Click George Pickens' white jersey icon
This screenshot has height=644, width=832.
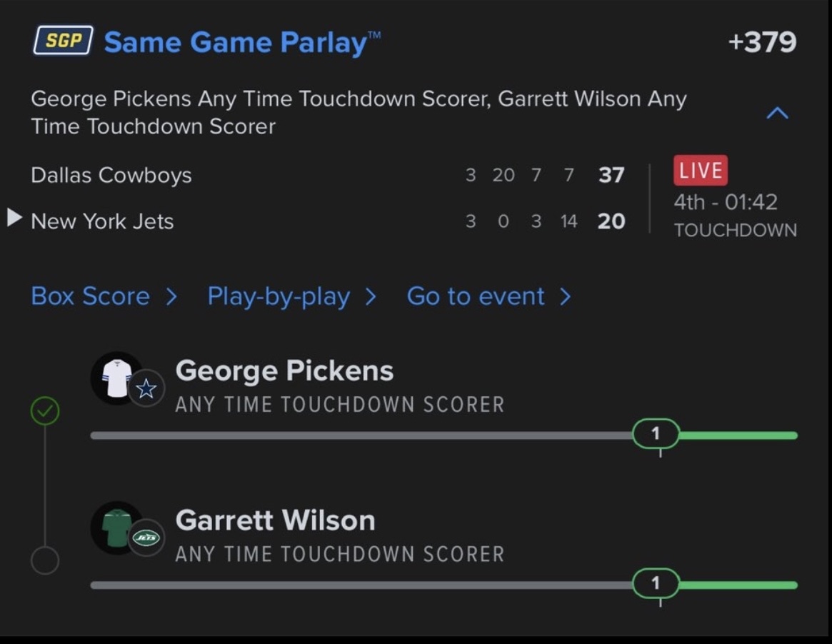[x=116, y=378]
